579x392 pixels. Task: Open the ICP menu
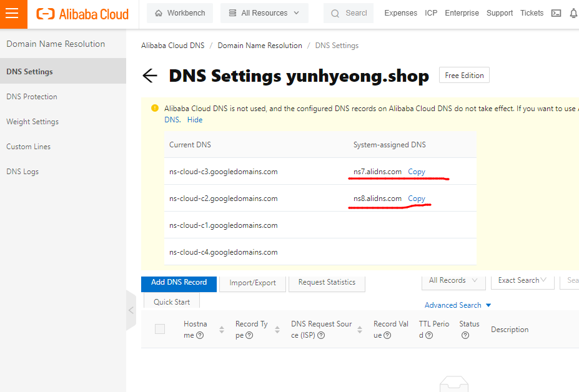431,13
